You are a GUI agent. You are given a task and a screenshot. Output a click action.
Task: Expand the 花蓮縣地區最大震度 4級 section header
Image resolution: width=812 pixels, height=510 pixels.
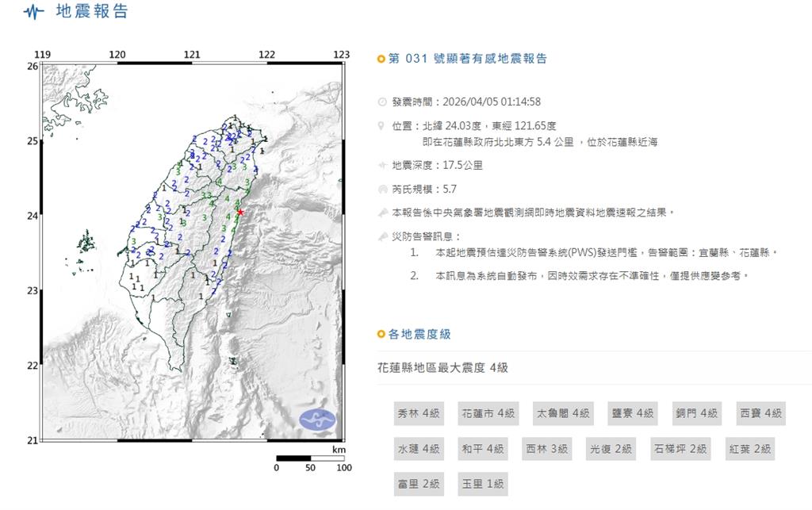coord(442,368)
